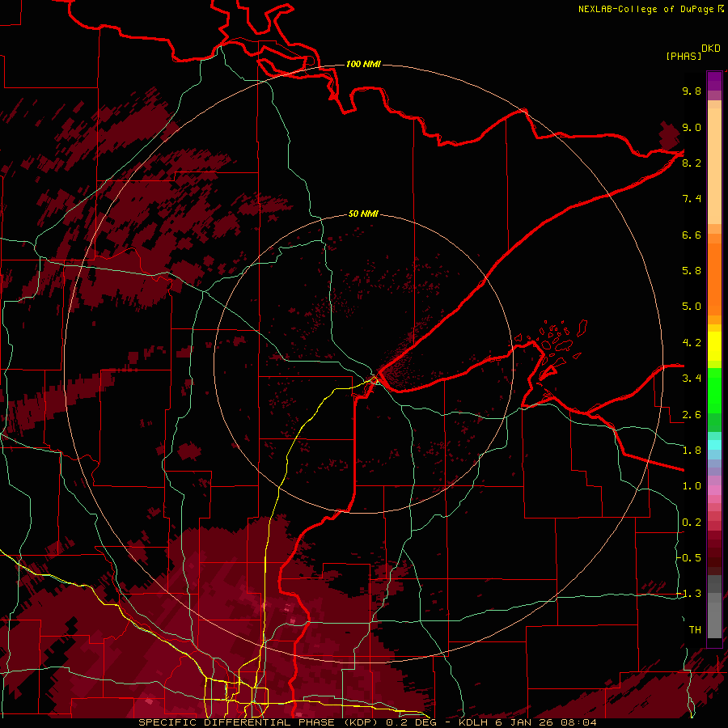Click the 100 NMI range ring label

point(363,64)
